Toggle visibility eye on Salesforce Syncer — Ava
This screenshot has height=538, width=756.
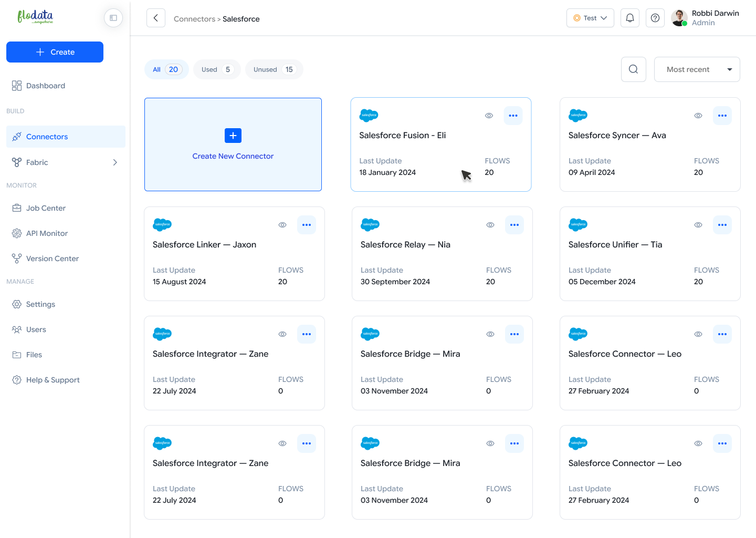coord(698,116)
